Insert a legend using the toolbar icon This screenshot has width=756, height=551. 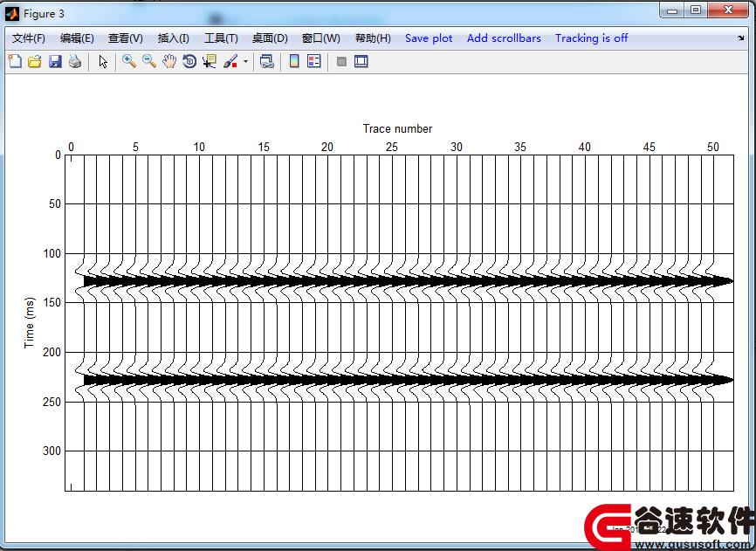coord(314,61)
